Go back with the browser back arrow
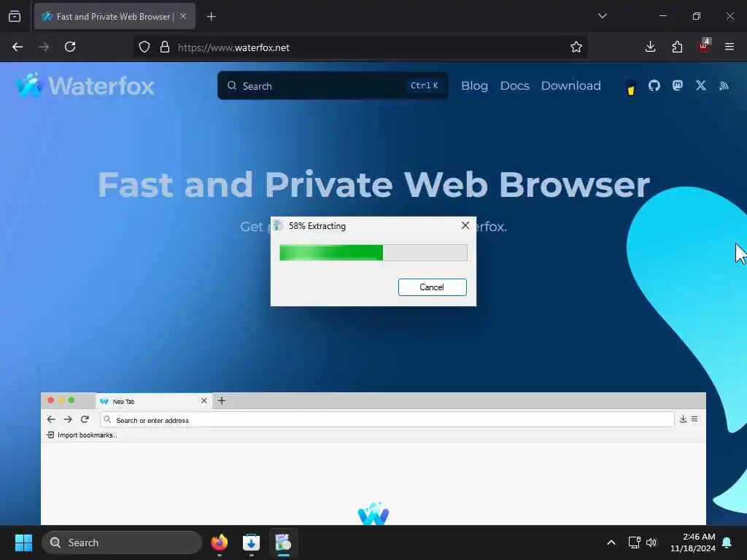Viewport: 747px width, 560px height. tap(18, 47)
